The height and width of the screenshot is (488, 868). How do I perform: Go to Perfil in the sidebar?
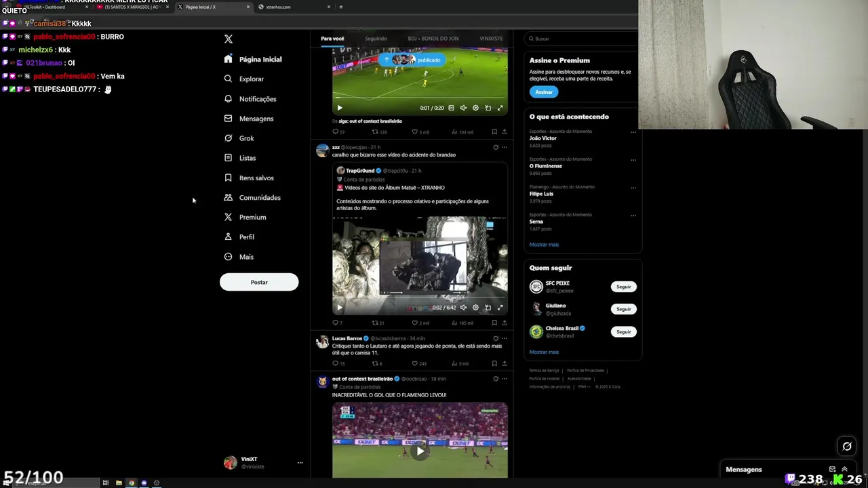[239, 237]
